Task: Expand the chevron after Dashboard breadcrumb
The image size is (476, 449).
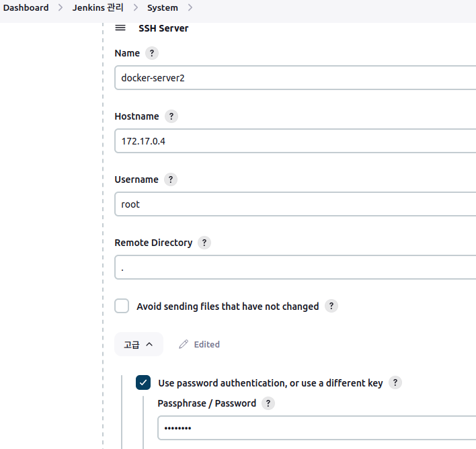Action: (x=61, y=7)
